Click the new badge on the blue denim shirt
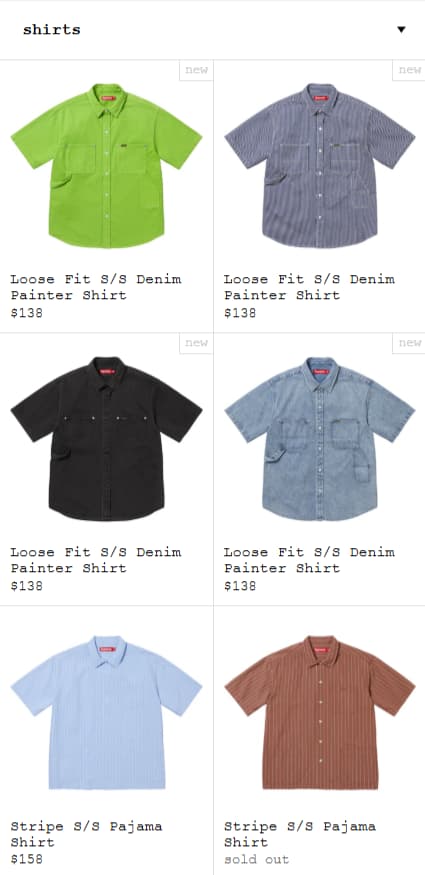 [409, 343]
